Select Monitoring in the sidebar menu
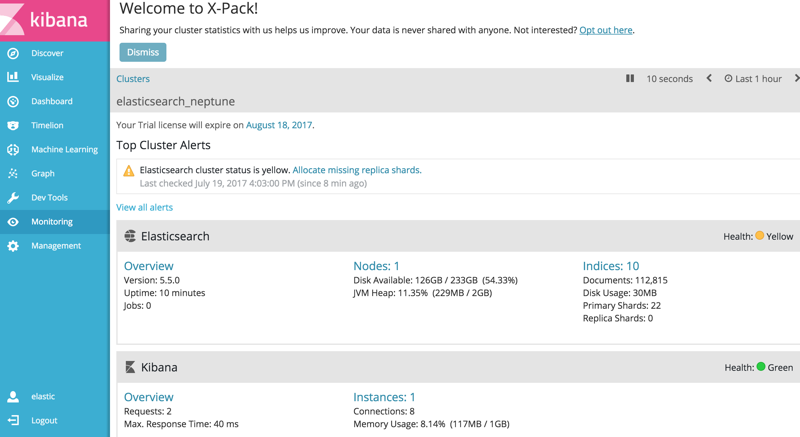The height and width of the screenshot is (437, 800). coord(51,221)
